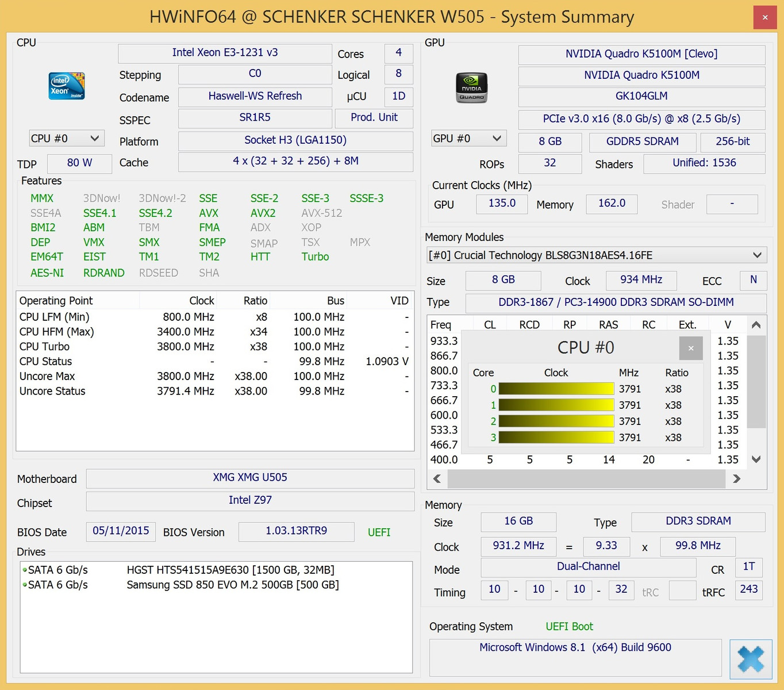
Task: Click the blue X close icon at bottom
Action: pos(750,659)
